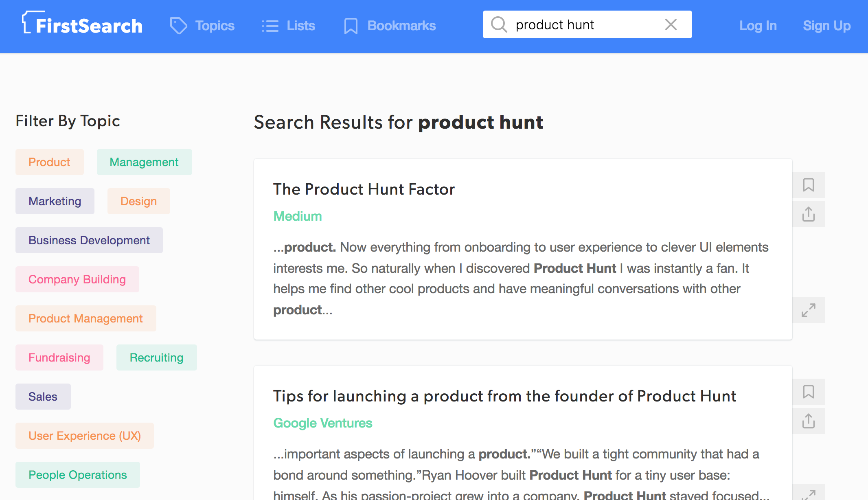
Task: Filter by User Experience (UX)
Action: click(x=85, y=436)
